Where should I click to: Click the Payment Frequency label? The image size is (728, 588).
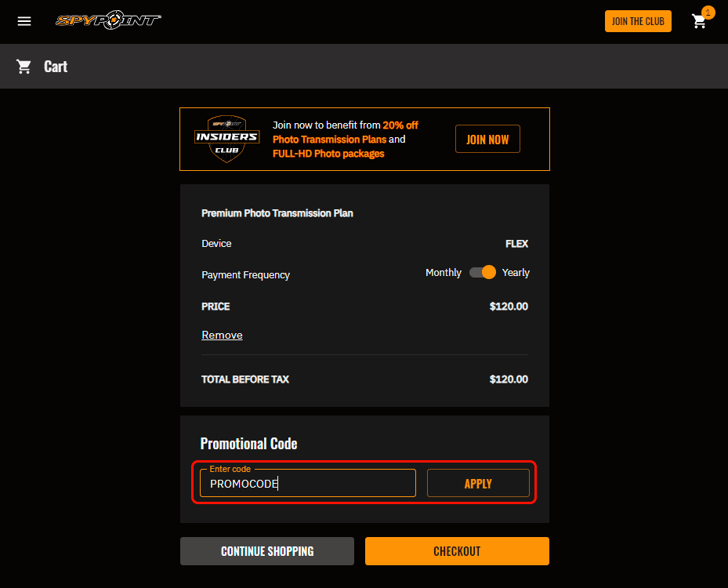point(245,275)
